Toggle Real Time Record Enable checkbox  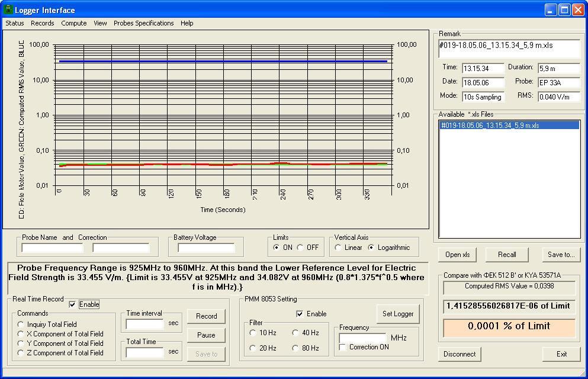click(x=72, y=304)
